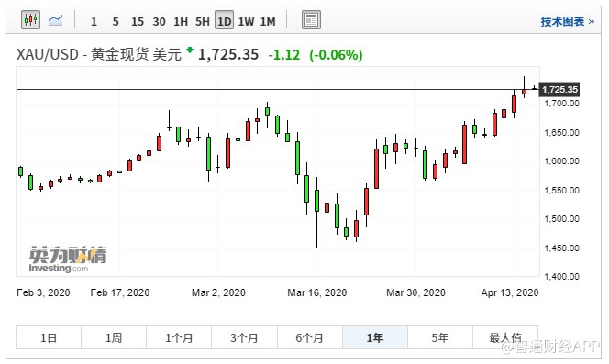609x364 pixels.
Task: Click the Mar 16, 2020 date label
Action: [x=317, y=292]
